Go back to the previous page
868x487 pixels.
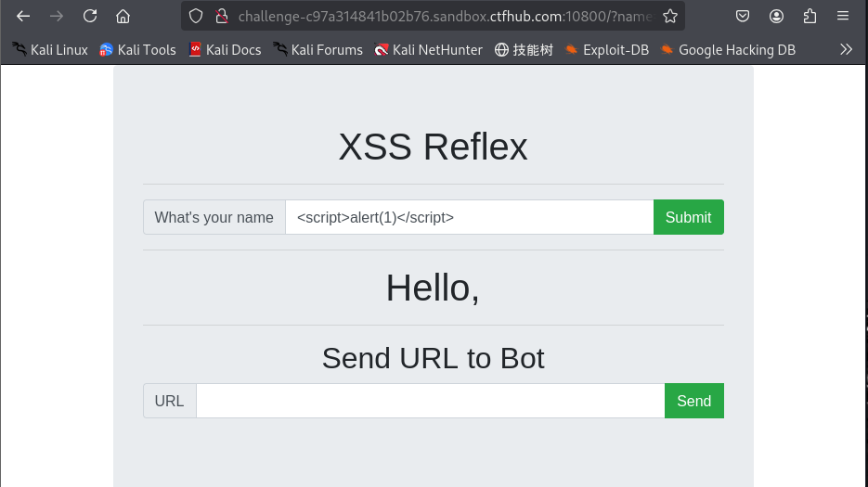(x=23, y=16)
